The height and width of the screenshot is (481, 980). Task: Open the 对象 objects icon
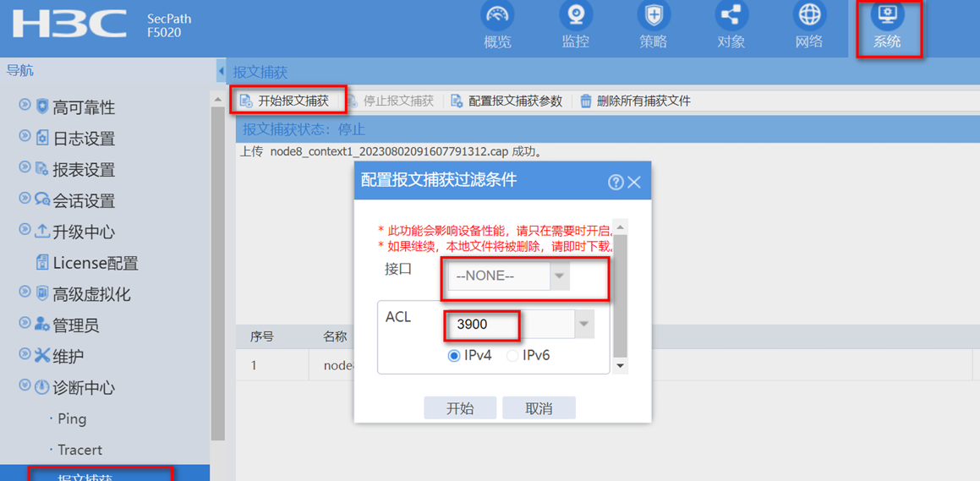point(731,16)
